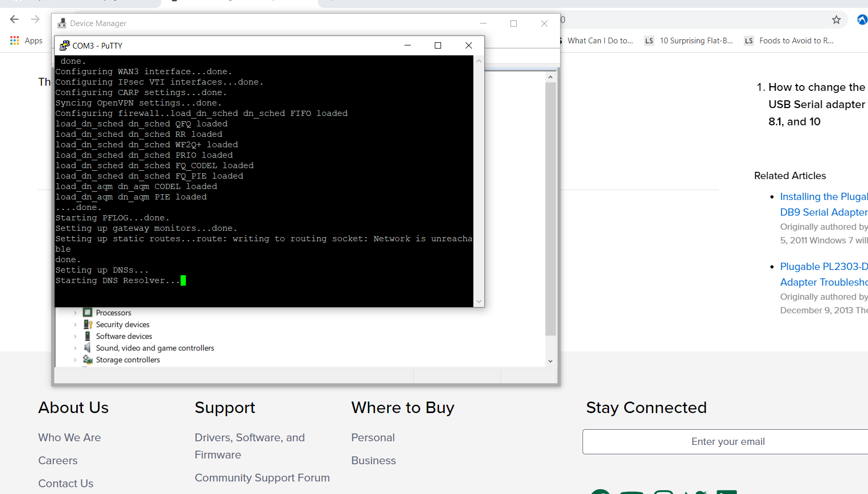Select Storage controllers in Device Manager
Viewport: 868px width, 494px height.
coord(128,360)
